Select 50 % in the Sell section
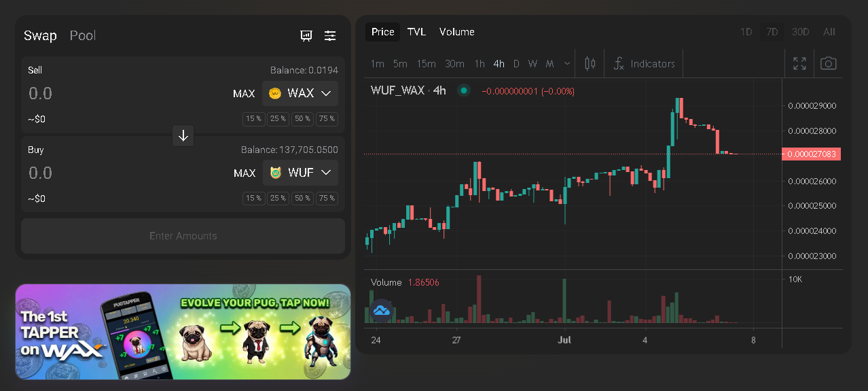This screenshot has height=391, width=868. [x=302, y=118]
